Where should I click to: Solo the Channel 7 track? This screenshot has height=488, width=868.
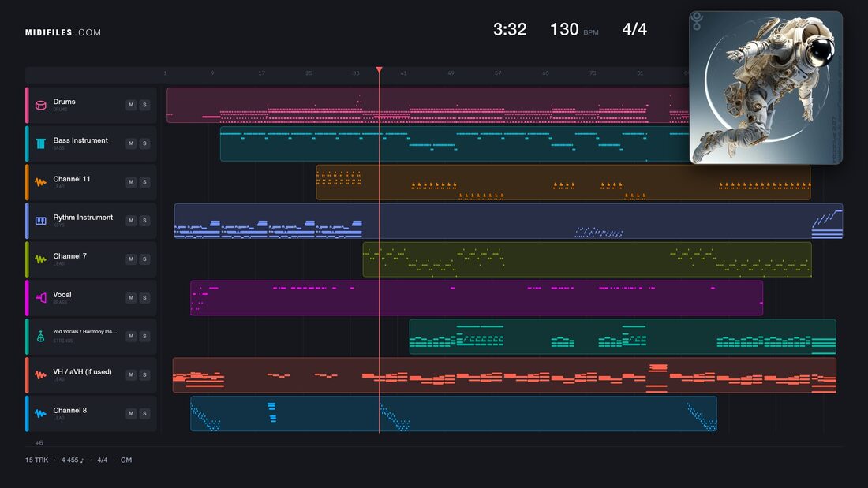pyautogui.click(x=144, y=259)
